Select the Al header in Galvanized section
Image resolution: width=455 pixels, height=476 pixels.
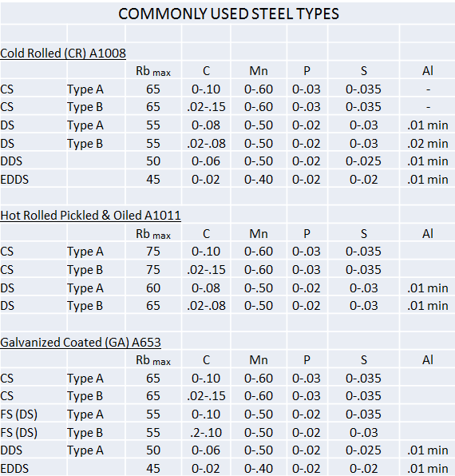[x=428, y=360]
